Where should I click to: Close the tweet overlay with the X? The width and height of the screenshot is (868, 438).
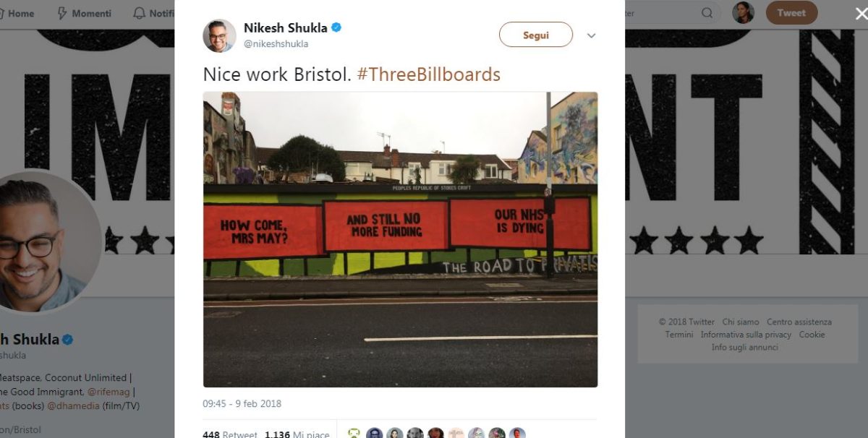(861, 13)
